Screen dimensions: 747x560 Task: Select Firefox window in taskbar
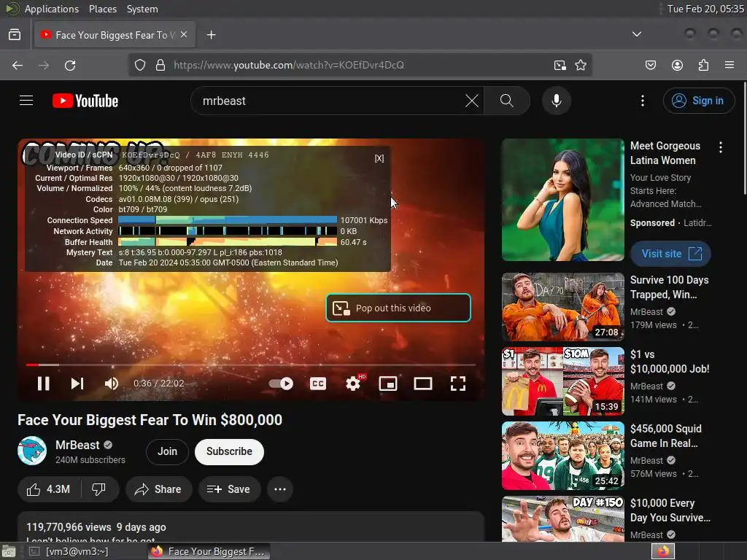[209, 551]
